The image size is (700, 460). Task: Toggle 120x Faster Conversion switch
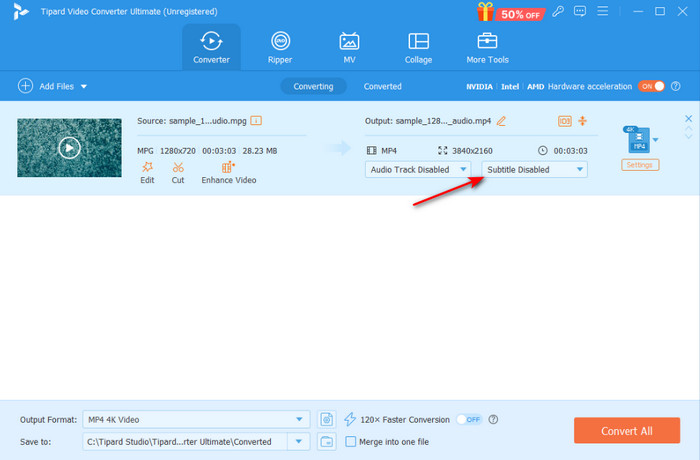pyautogui.click(x=469, y=419)
